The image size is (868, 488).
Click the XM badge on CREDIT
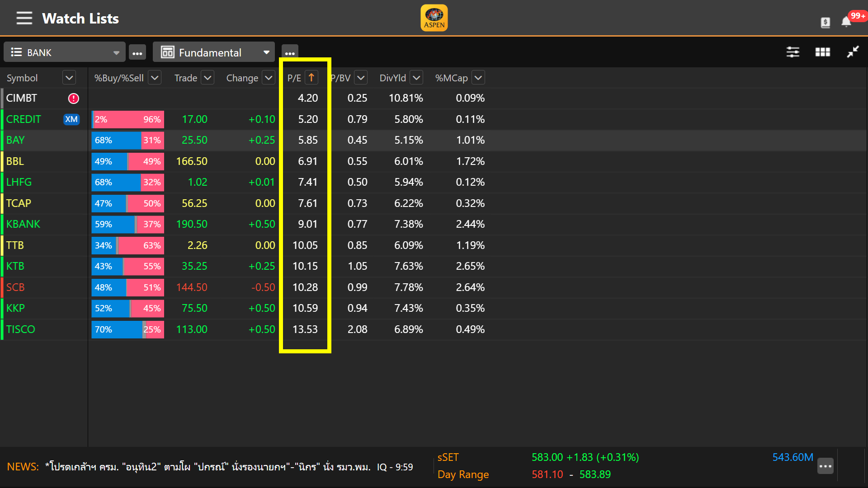[71, 119]
